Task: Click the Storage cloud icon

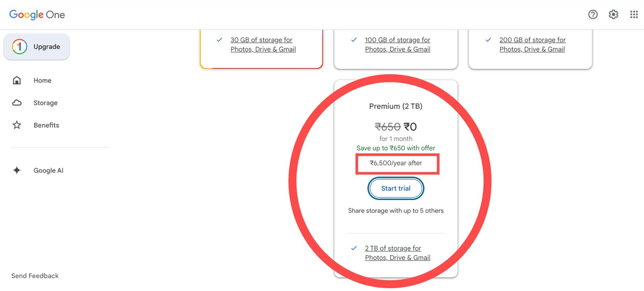Action: 17,103
